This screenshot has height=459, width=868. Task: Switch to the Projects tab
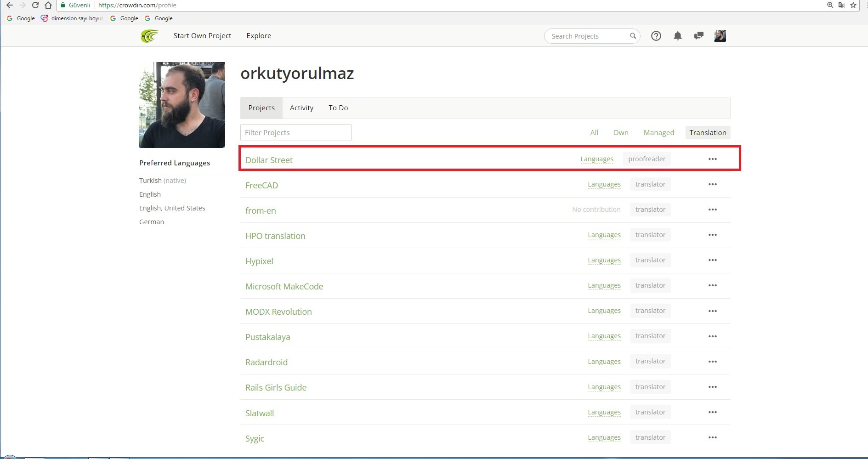[261, 108]
